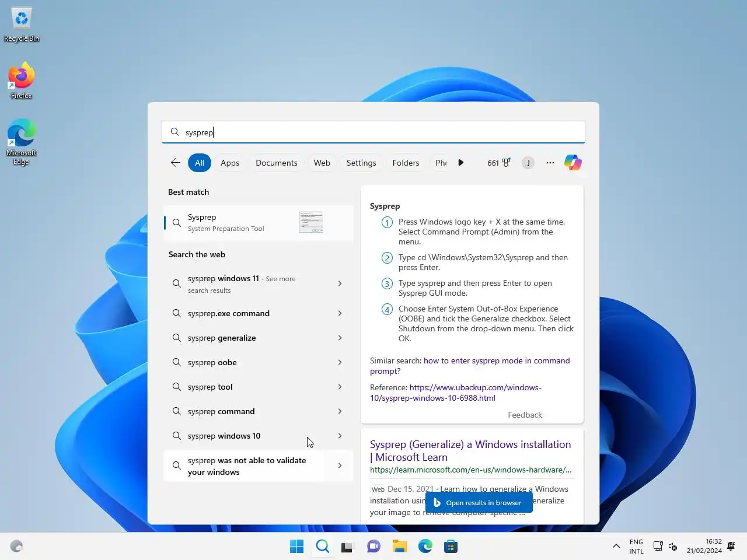Viewport: 747px width, 560px height.
Task: Click the Windows Start button
Action: [x=296, y=547]
